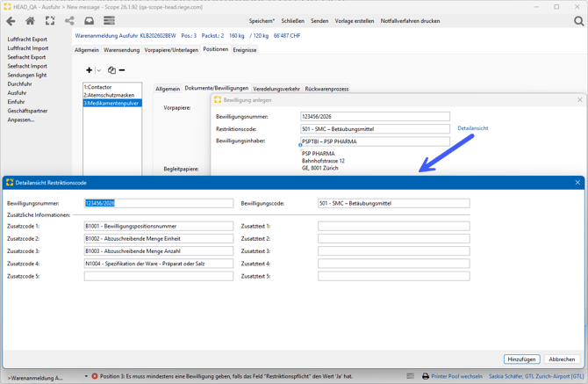588x384 pixels.
Task: Click the fullscreen expand icon
Action: [50, 21]
